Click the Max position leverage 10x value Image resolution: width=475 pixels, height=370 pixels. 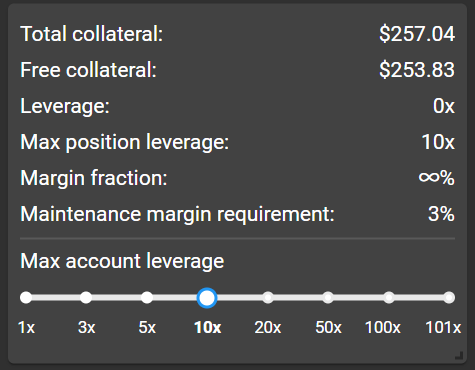(438, 142)
